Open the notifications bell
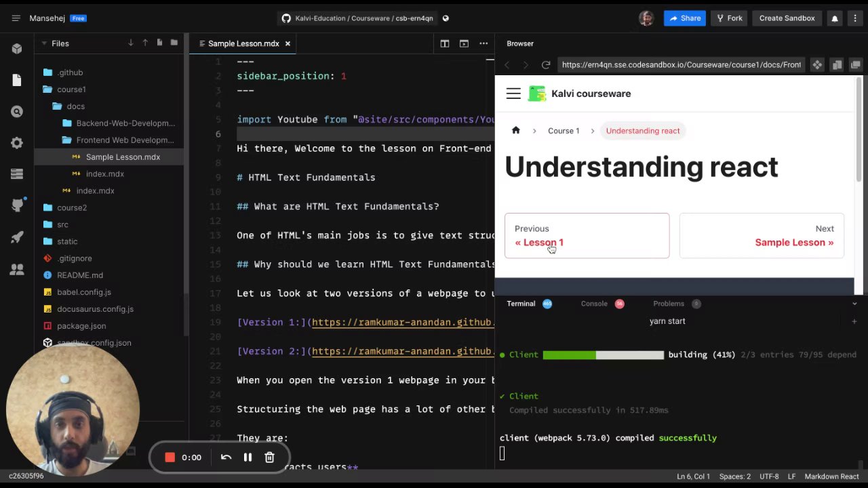Screen dimensions: 868x488 (835, 18)
